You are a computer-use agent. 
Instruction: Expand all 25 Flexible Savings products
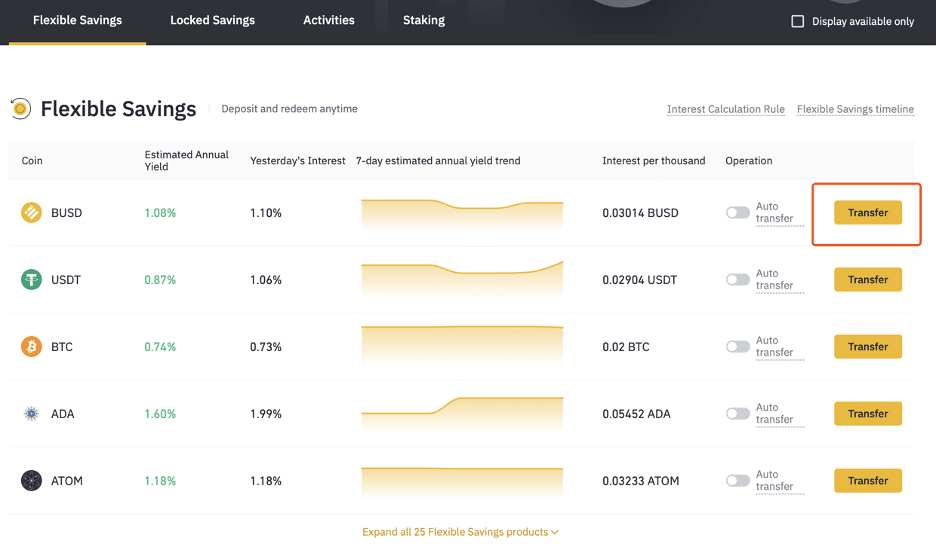[460, 531]
